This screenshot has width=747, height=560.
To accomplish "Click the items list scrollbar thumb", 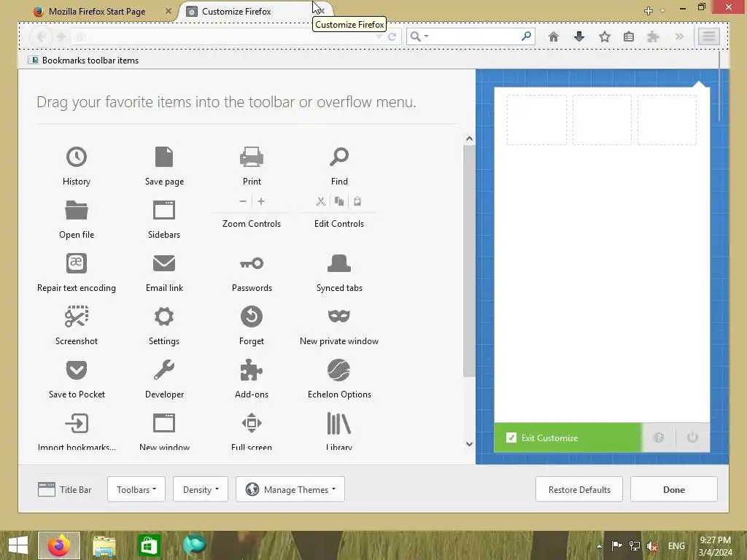I will 469,261.
